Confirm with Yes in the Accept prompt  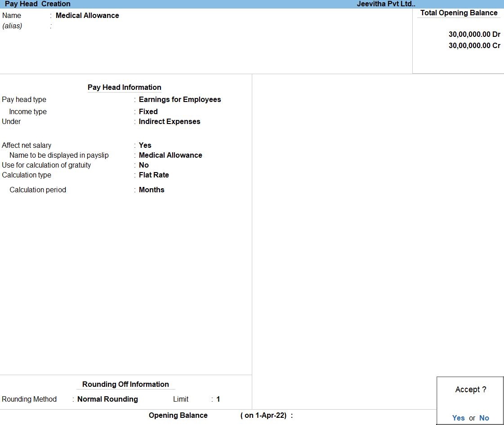[x=458, y=418]
